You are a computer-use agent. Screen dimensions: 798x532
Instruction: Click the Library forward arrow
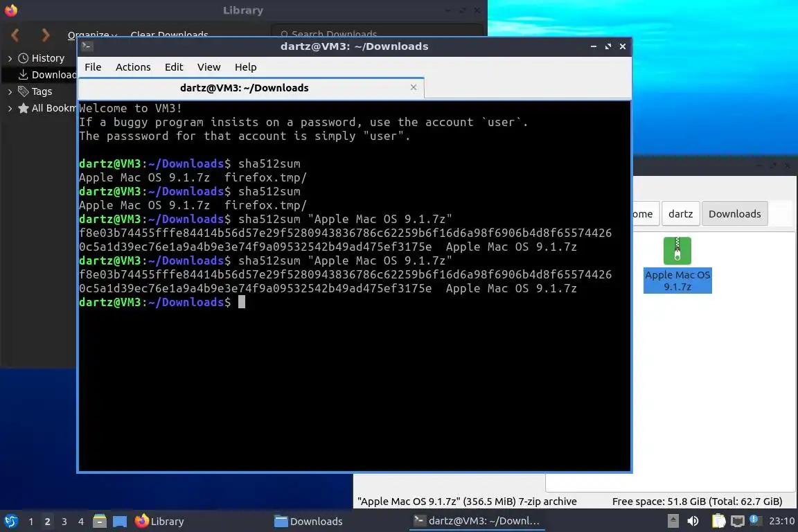click(45, 35)
